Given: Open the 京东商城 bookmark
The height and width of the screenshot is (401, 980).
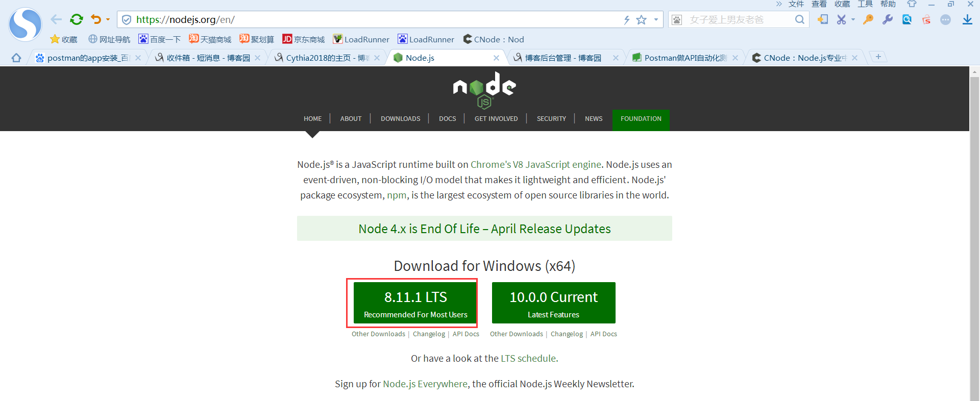Looking at the screenshot, I should [x=304, y=39].
